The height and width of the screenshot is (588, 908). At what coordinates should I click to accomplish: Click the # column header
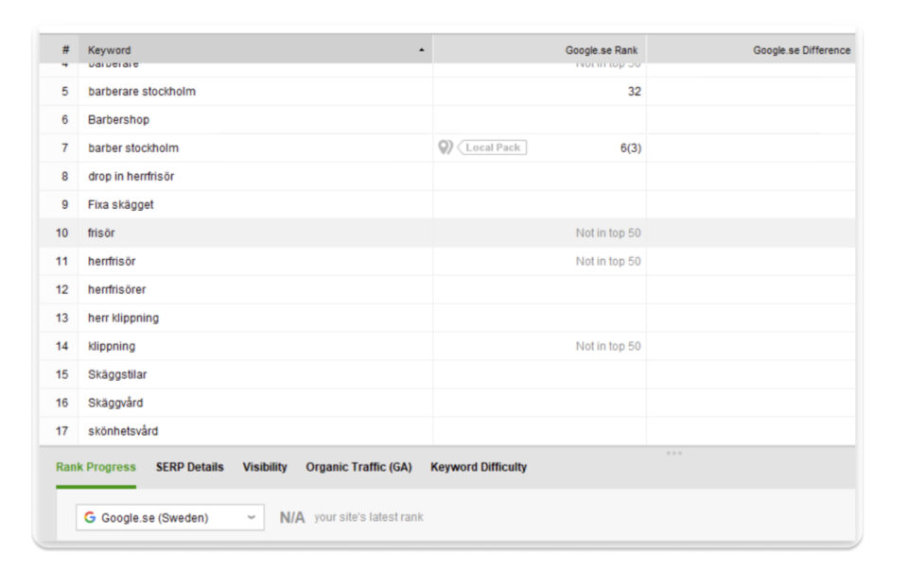pos(65,50)
